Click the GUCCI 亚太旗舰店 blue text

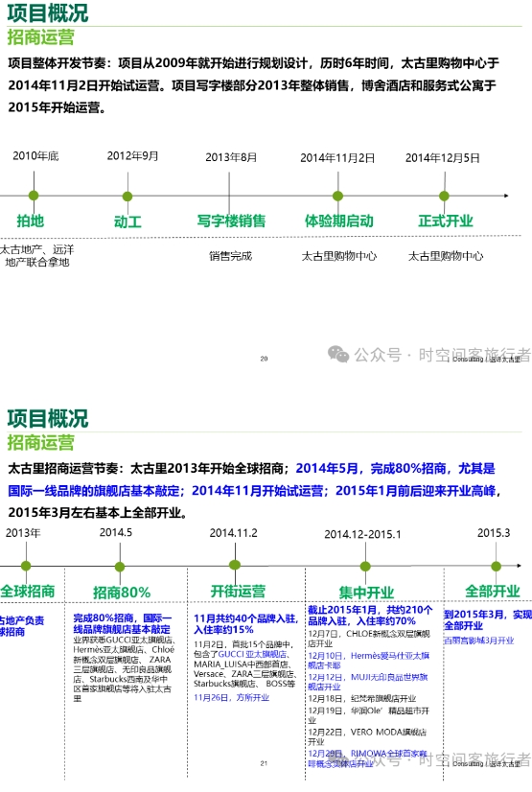tap(253, 654)
